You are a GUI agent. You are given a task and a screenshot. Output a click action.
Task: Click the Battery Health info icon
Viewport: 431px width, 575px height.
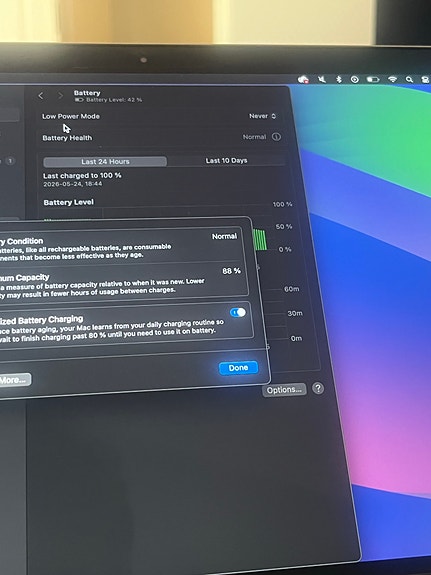(276, 137)
